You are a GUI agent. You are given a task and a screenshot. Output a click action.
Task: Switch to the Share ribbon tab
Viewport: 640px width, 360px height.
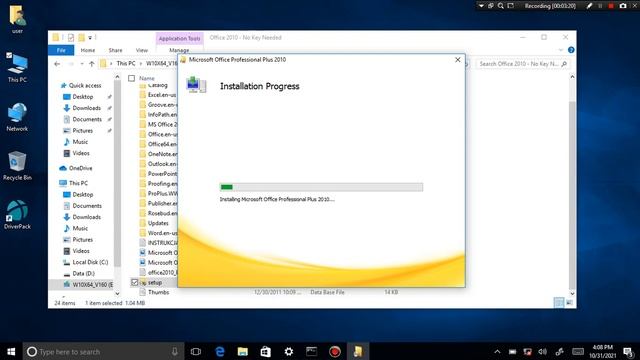coord(116,50)
